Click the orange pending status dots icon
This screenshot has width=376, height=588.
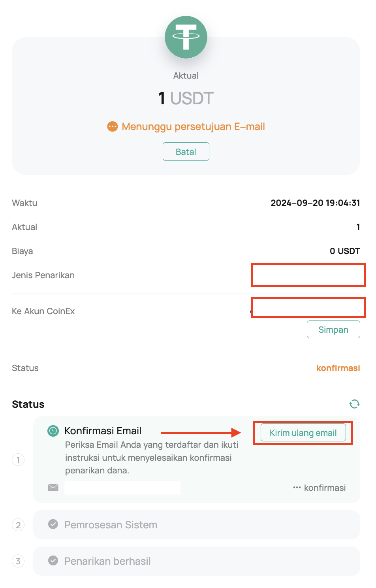(x=113, y=126)
